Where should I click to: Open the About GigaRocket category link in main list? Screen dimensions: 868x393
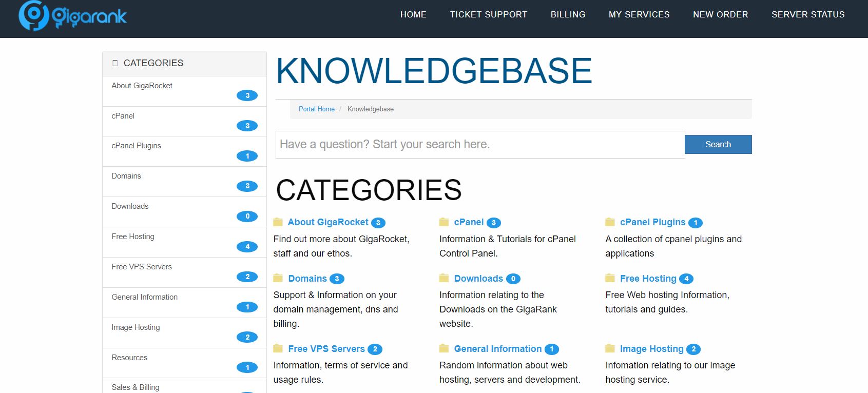coord(328,222)
